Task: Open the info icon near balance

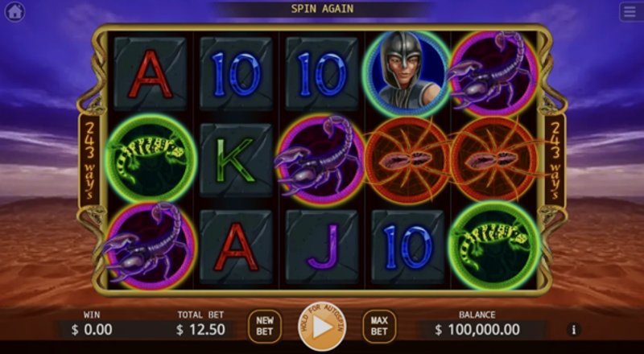Action: click(x=574, y=329)
